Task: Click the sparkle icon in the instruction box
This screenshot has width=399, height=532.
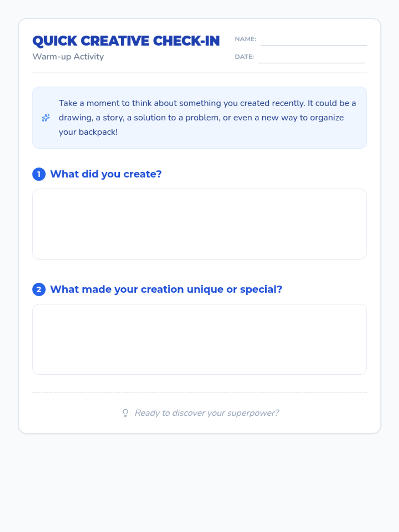Action: (46, 118)
